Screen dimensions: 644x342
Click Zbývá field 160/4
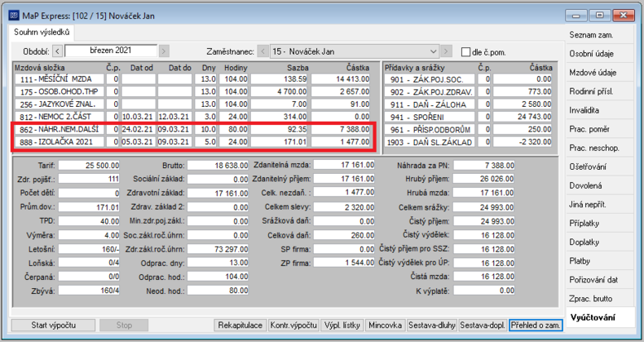coord(89,291)
